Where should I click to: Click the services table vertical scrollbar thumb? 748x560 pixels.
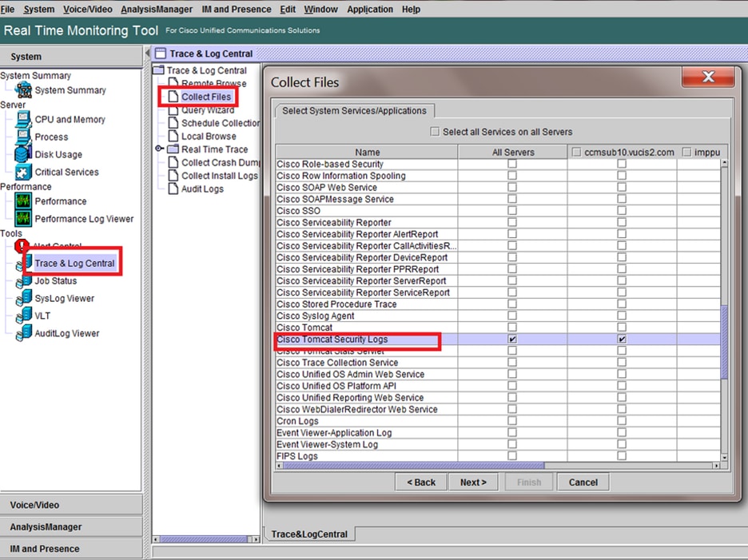point(724,342)
